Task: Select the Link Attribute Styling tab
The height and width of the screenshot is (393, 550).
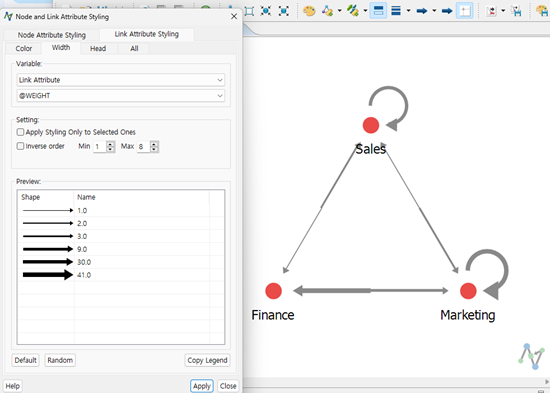Action: point(147,34)
